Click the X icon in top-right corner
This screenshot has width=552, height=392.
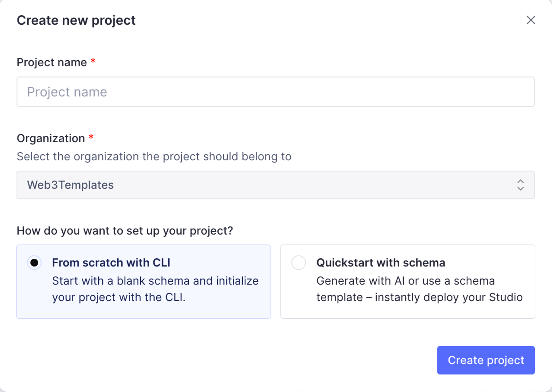click(530, 20)
